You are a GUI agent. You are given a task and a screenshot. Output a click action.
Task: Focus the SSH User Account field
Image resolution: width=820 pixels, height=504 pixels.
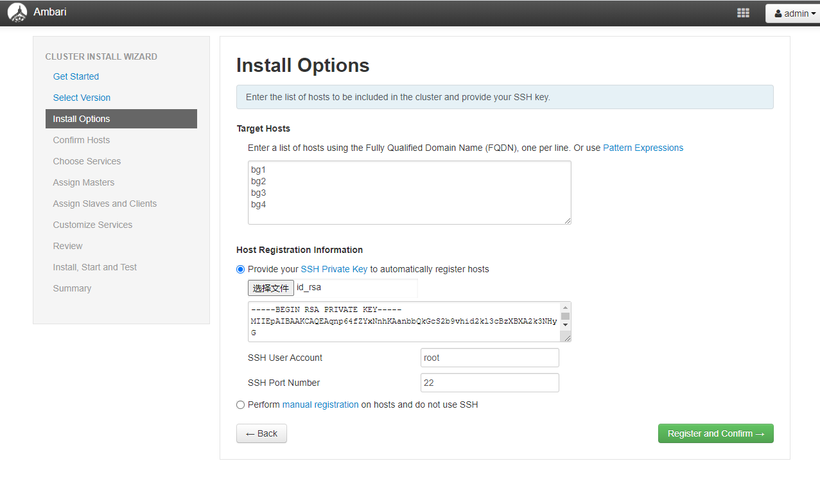[489, 358]
